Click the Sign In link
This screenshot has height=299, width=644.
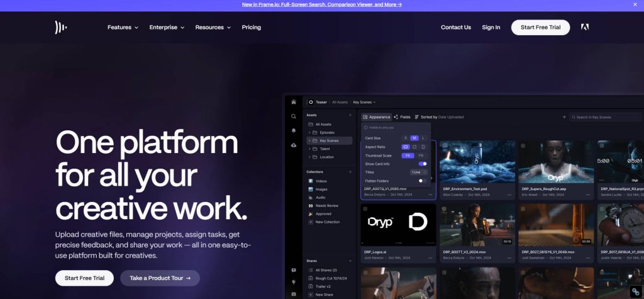click(491, 27)
